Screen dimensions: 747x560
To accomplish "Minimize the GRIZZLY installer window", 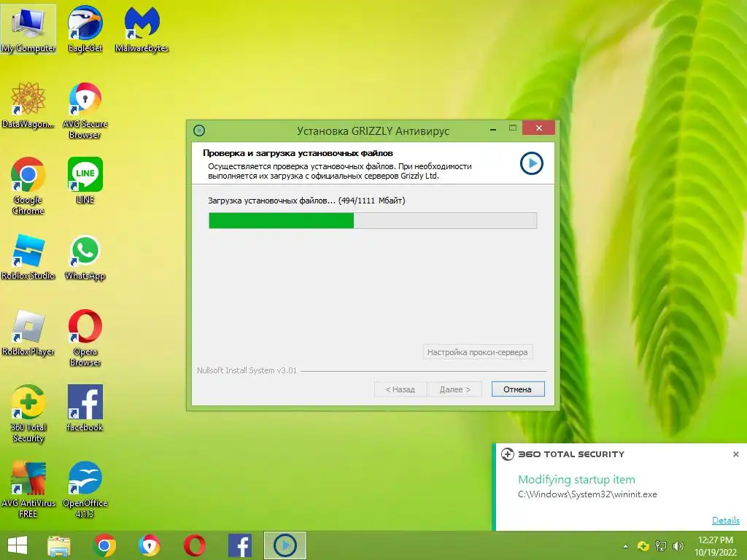I will point(493,128).
